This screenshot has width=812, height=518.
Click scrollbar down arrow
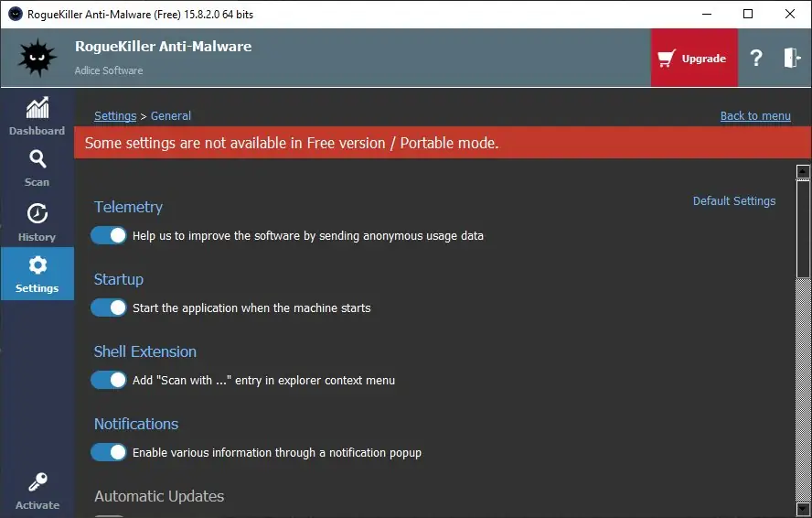pyautogui.click(x=803, y=509)
